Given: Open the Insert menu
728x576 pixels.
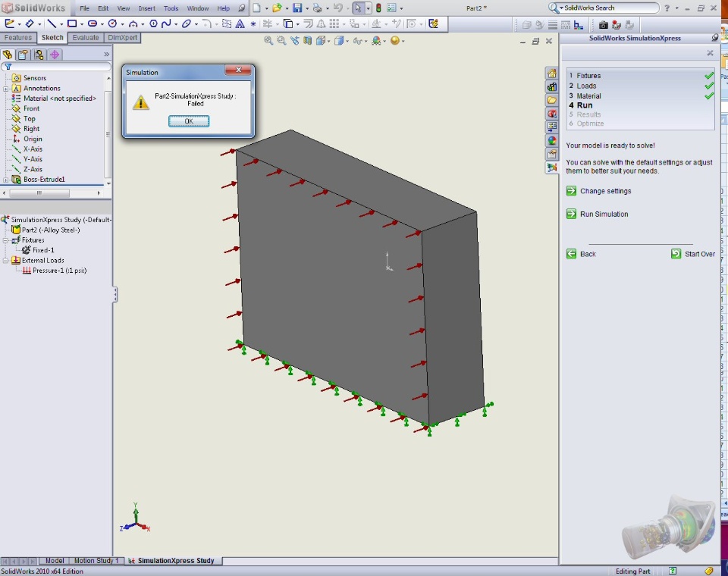Looking at the screenshot, I should (146, 8).
